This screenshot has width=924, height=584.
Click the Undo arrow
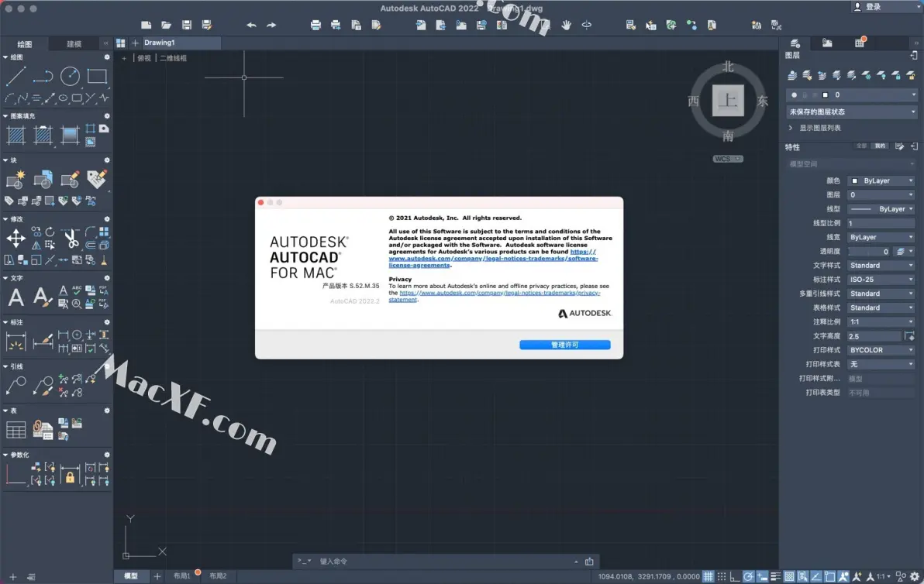[x=251, y=25]
